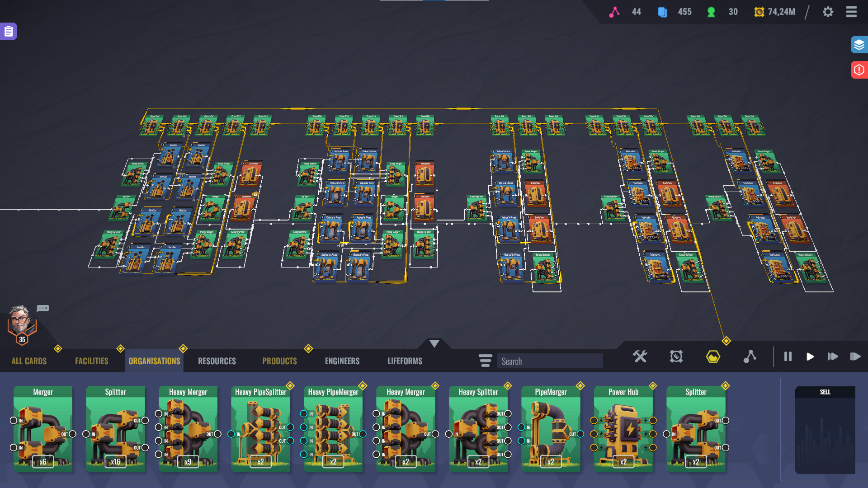Screen dimensions: 868x488
Task: Switch to the PRODUCTS tab
Action: click(x=279, y=361)
